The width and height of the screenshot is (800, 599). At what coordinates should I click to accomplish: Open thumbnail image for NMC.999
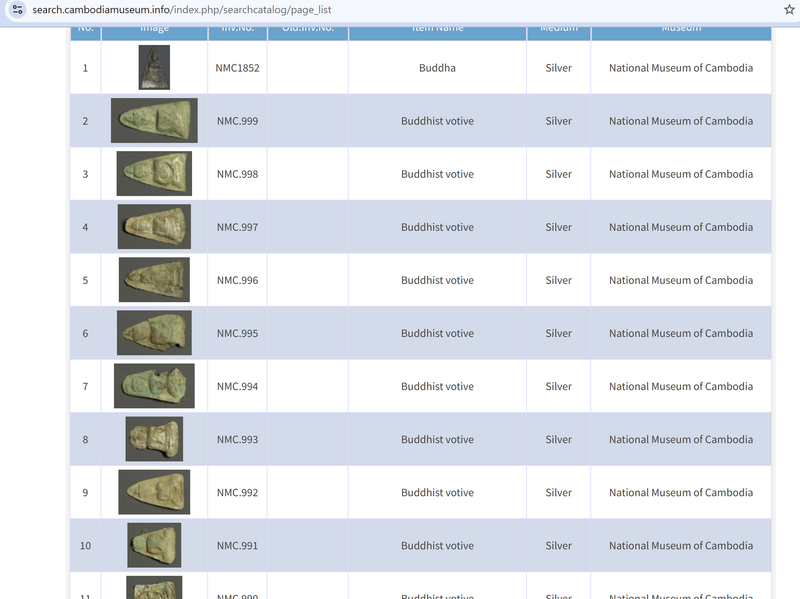coord(154,120)
